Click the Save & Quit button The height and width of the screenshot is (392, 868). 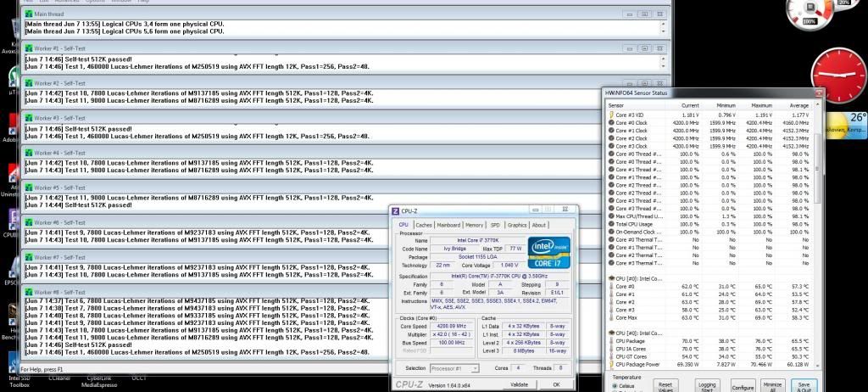(804, 386)
